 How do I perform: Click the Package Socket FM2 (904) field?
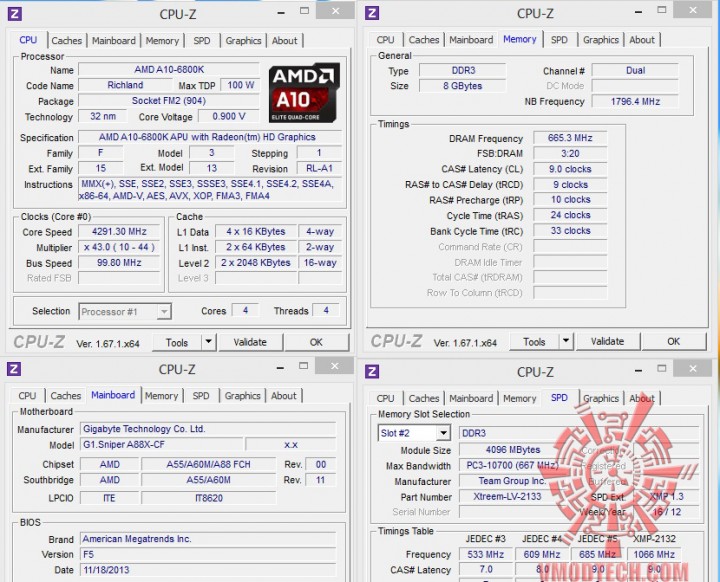(x=169, y=101)
